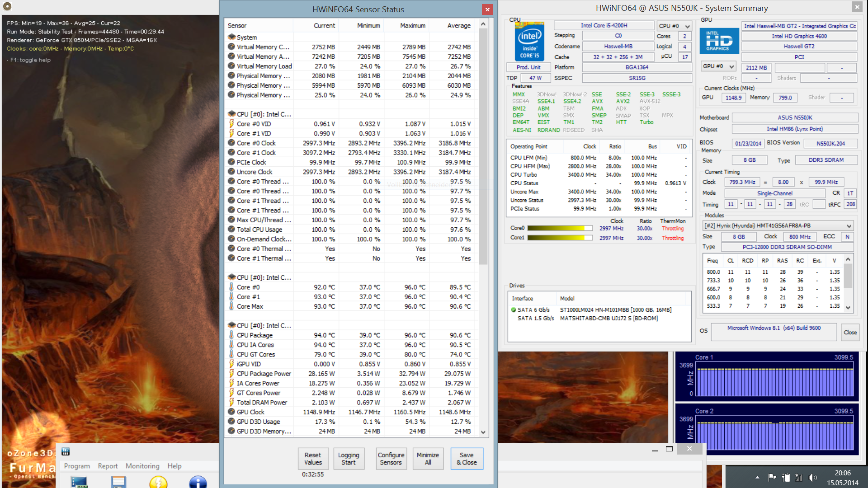Click the speaker volume tray icon
Screen dimensions: 868x488
(813, 478)
